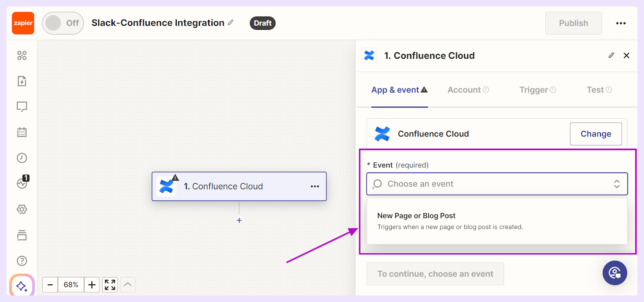
Task: Click the Draft status badge
Action: (x=262, y=23)
